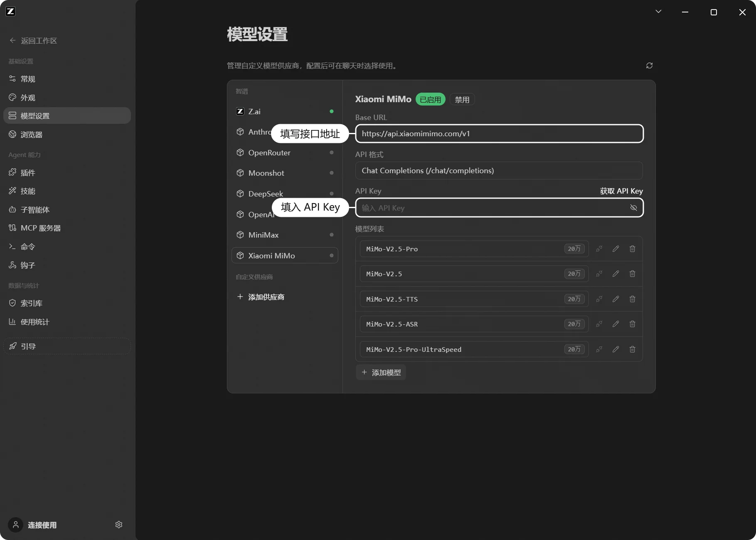Select the Z.ai provider

[x=285, y=111]
